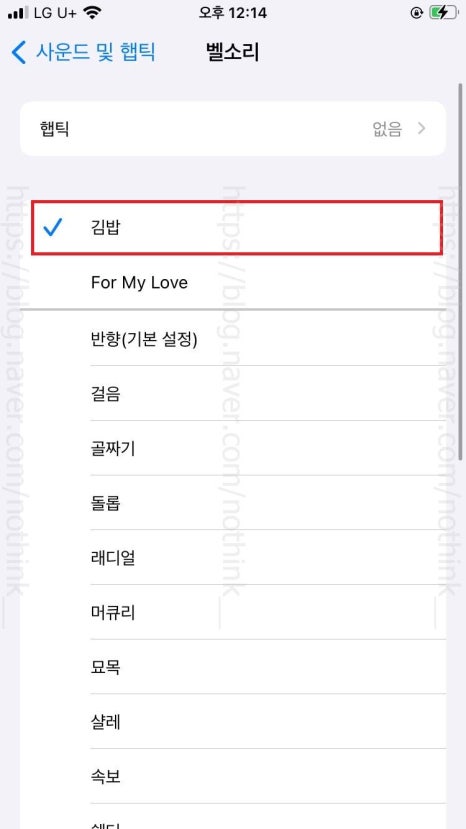Open the 햅틱 setting chevron
The image size is (466, 829).
click(x=422, y=128)
